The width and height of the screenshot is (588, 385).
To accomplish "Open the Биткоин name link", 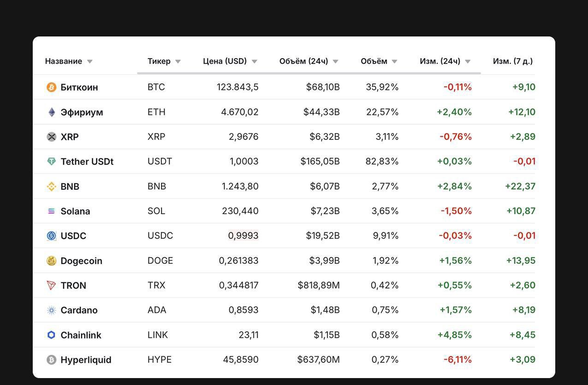I will 79,87.
